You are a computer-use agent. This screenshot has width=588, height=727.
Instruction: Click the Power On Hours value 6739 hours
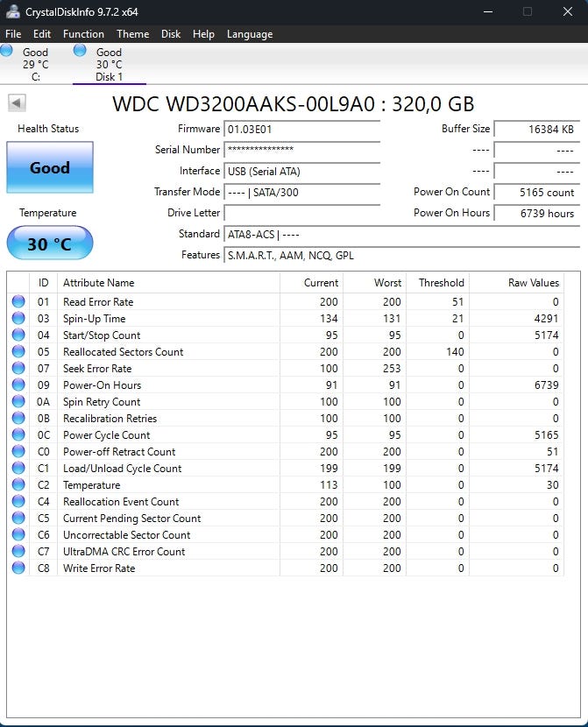536,213
